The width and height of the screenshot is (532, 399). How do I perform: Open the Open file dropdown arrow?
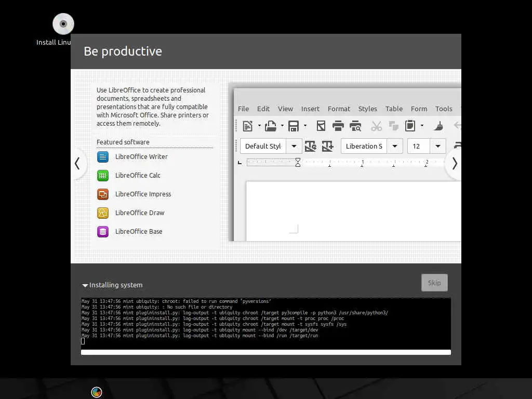click(282, 126)
